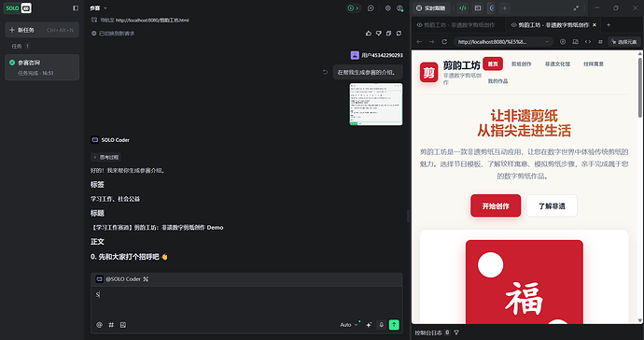Screen dimensions: 644x340
Task: Expand the 思考过程 thinking section
Action: (106, 157)
